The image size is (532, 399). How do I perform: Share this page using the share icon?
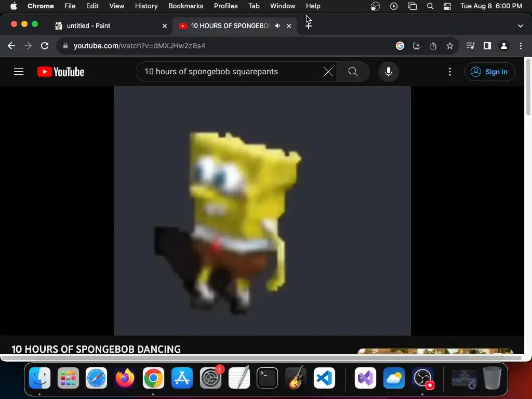(433, 46)
